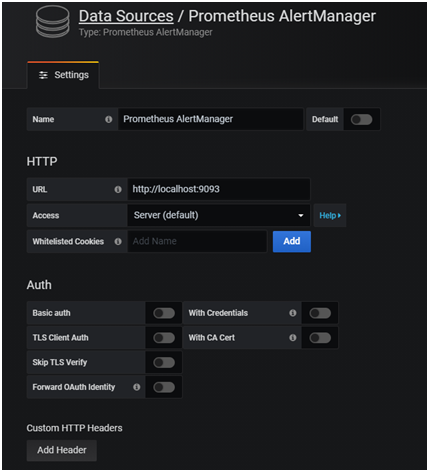Click the HTTP section heading

coord(42,162)
